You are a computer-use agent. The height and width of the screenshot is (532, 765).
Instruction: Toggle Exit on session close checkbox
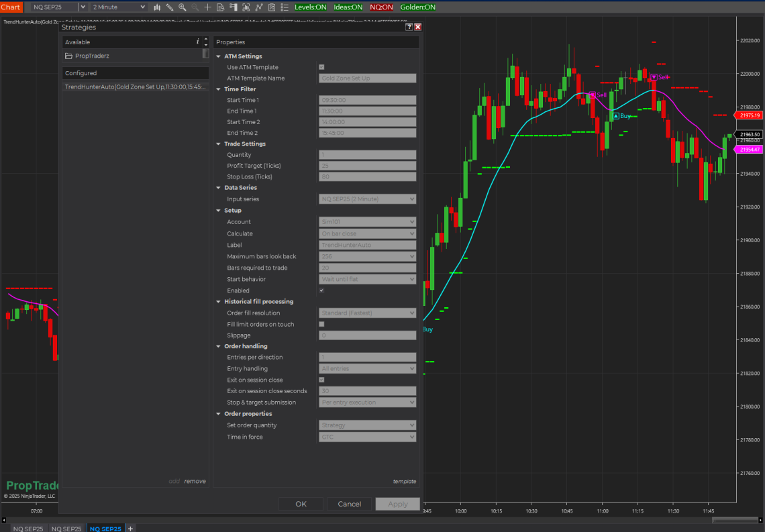321,380
